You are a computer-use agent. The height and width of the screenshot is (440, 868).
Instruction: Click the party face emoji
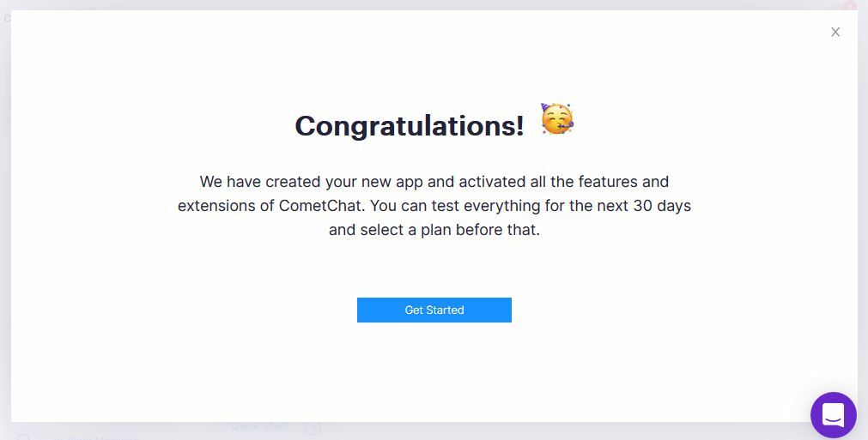pyautogui.click(x=556, y=120)
